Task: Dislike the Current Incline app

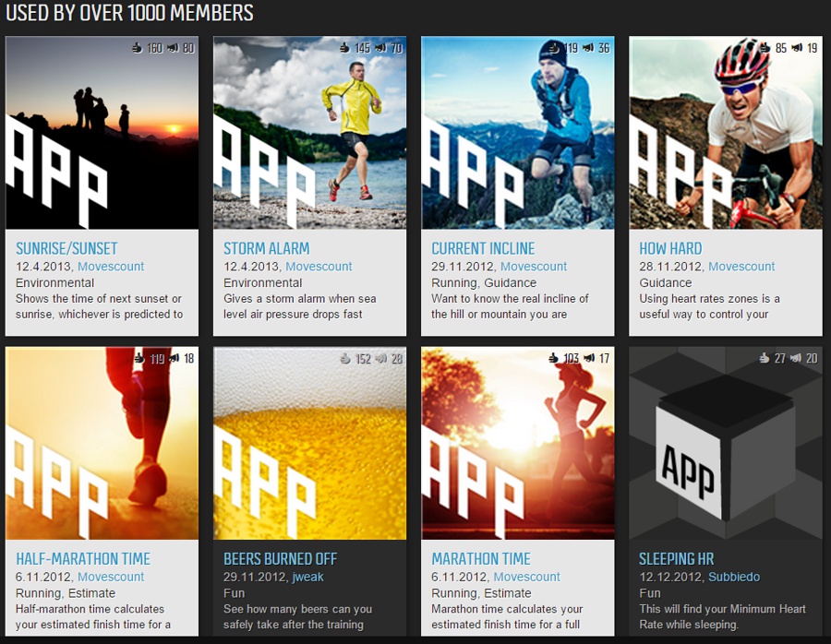Action: tap(588, 48)
